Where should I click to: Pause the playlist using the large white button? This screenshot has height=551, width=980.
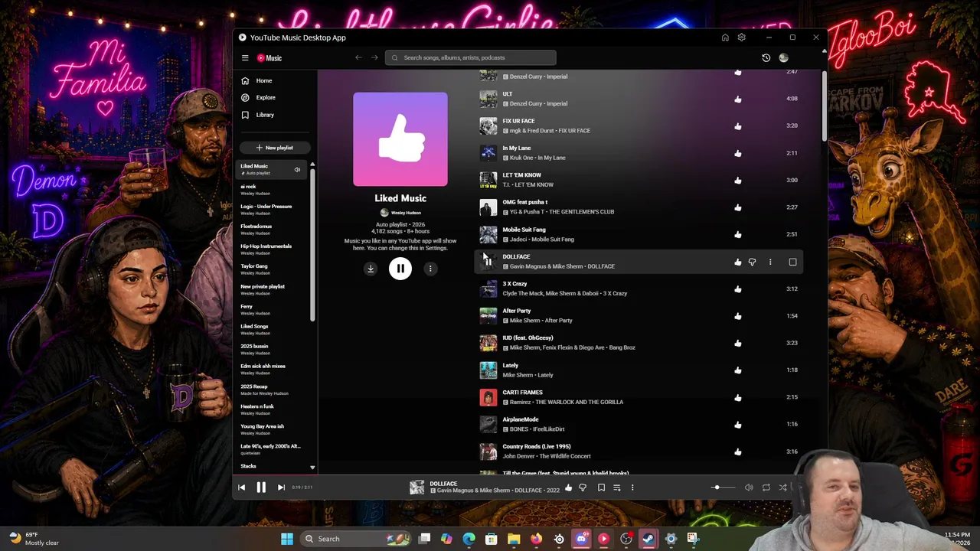coord(400,269)
